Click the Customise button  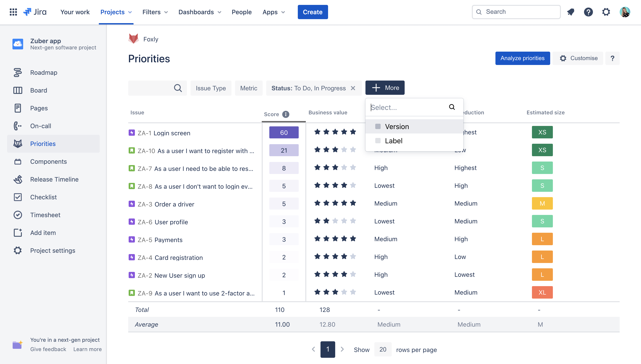click(584, 58)
